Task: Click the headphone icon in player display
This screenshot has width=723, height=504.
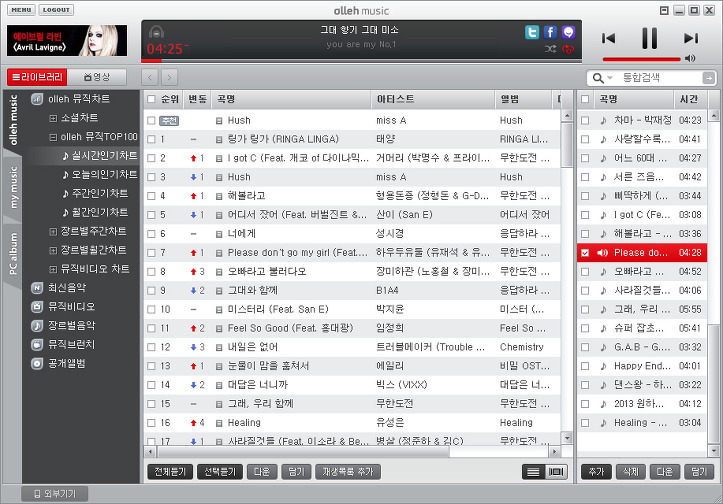Action: 157,32
